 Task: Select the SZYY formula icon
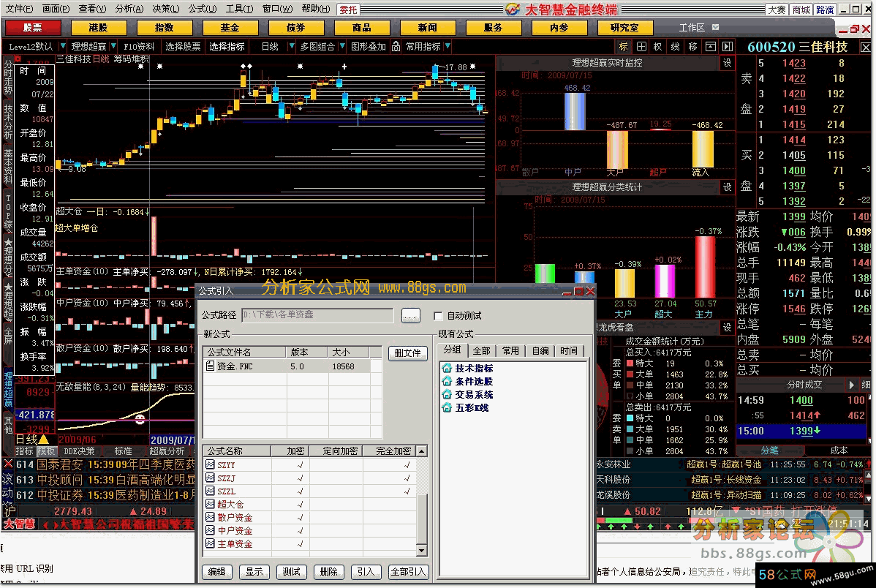pyautogui.click(x=210, y=464)
